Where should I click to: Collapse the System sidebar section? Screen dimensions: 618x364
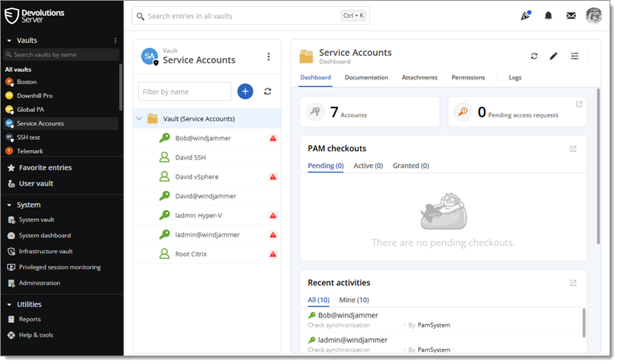tap(9, 205)
